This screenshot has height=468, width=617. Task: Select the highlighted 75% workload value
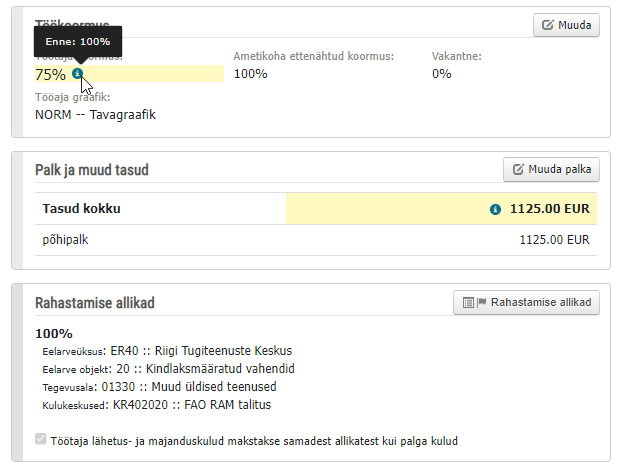(50, 74)
